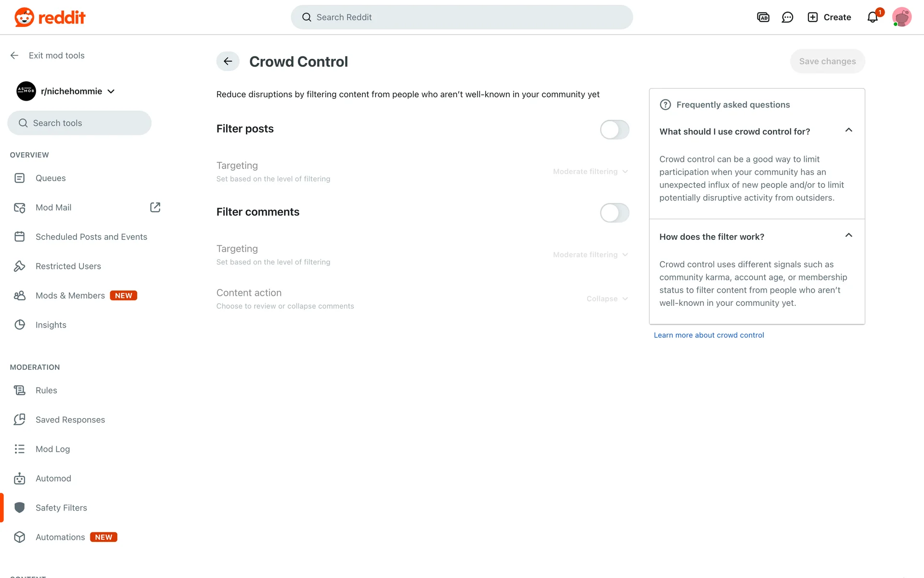The image size is (924, 578).
Task: Open the notifications bell
Action: pyautogui.click(x=873, y=17)
